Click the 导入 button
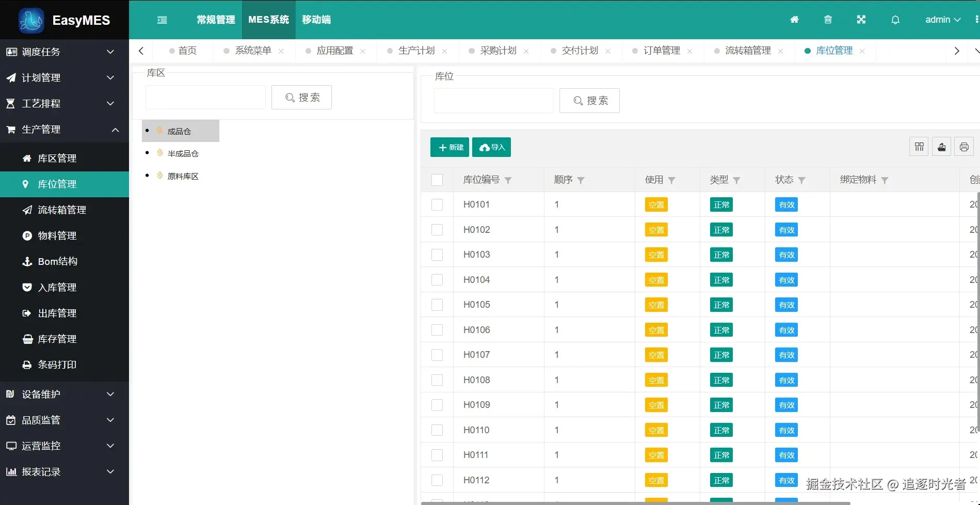Image resolution: width=980 pixels, height=505 pixels. coord(491,147)
